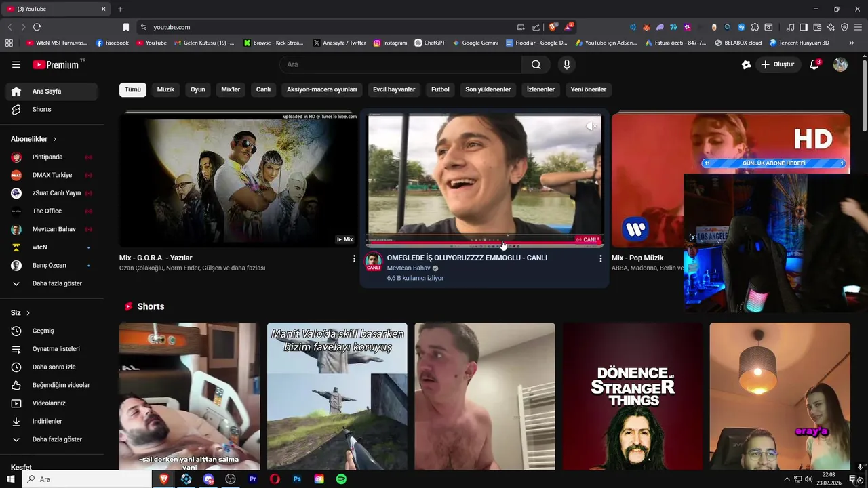Select the Canlı filter chip
The width and height of the screenshot is (868, 488).
(263, 89)
